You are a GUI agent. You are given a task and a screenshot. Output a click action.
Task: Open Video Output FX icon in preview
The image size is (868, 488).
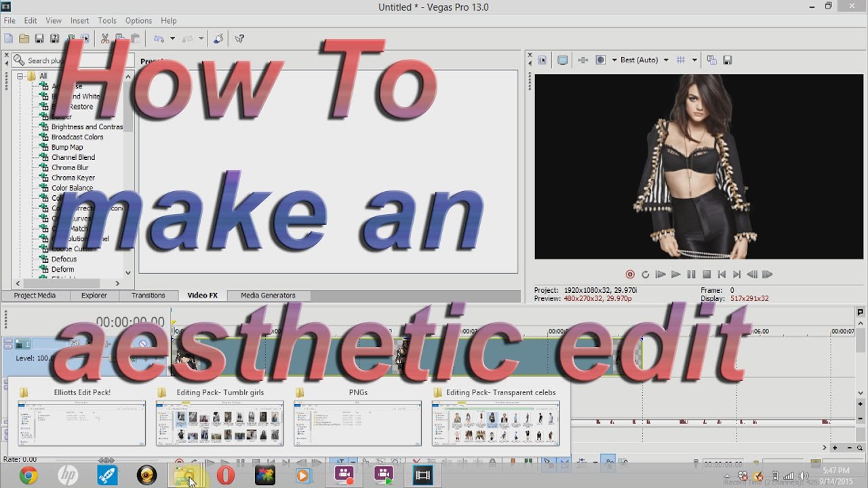pos(583,60)
